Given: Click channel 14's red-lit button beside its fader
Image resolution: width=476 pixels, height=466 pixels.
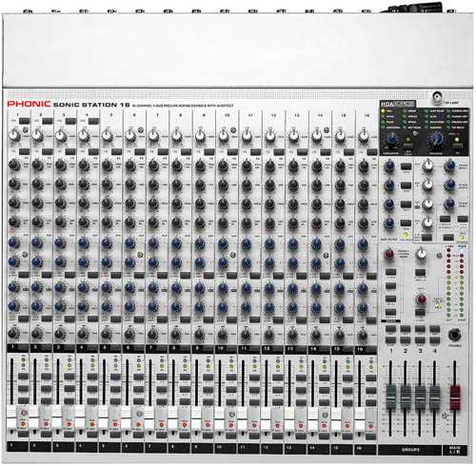Looking at the screenshot, I should (324, 425).
